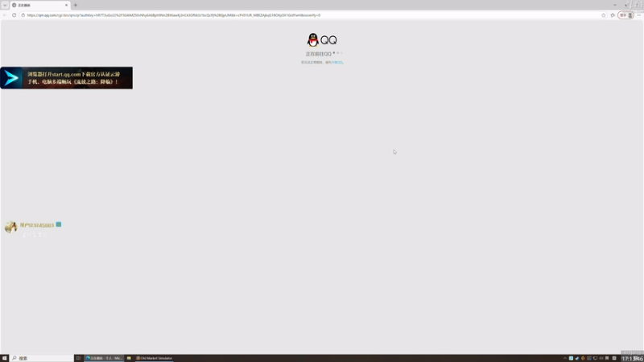Screen dimensions: 644x362
Task: Open the tab list dropdown chevron
Action: click(x=5, y=5)
